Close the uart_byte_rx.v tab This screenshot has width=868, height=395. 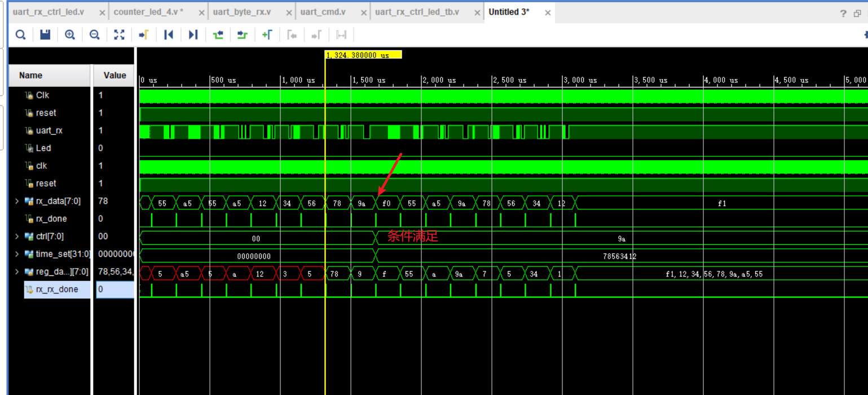tap(289, 12)
